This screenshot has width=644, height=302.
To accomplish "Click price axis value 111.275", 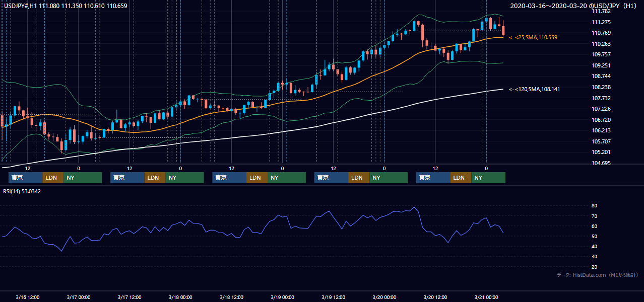I will (601, 22).
